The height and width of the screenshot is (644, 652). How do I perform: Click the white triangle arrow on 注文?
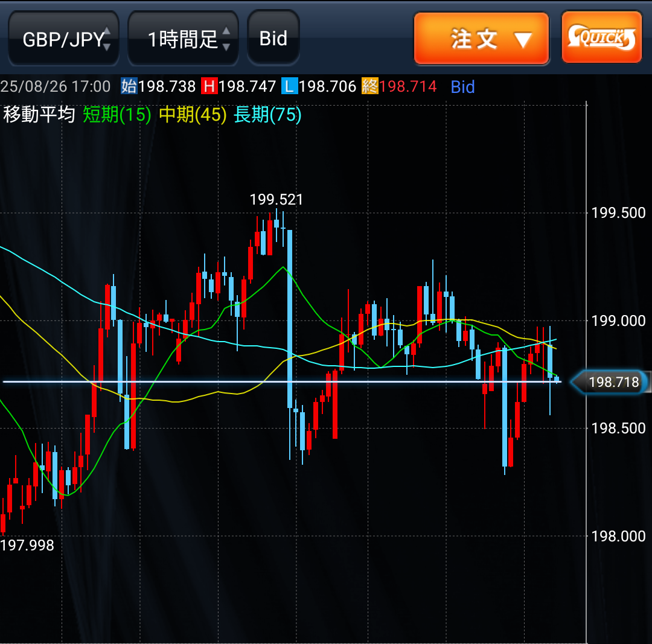(522, 40)
